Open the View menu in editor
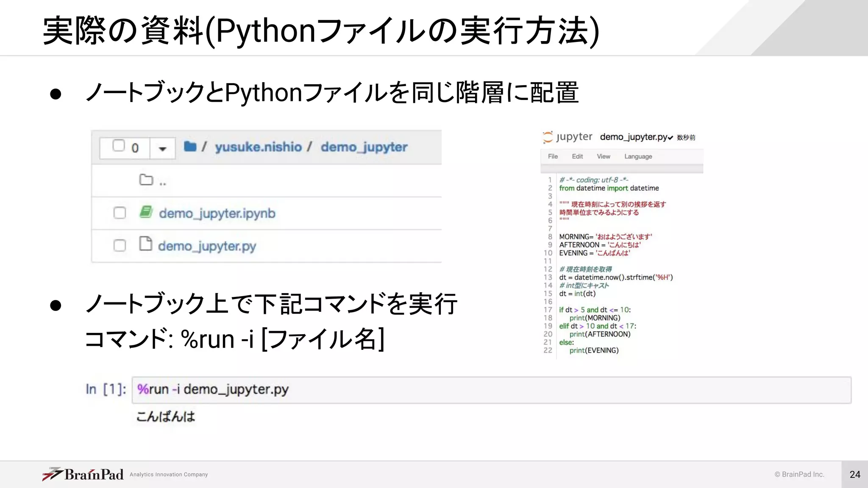 click(604, 156)
